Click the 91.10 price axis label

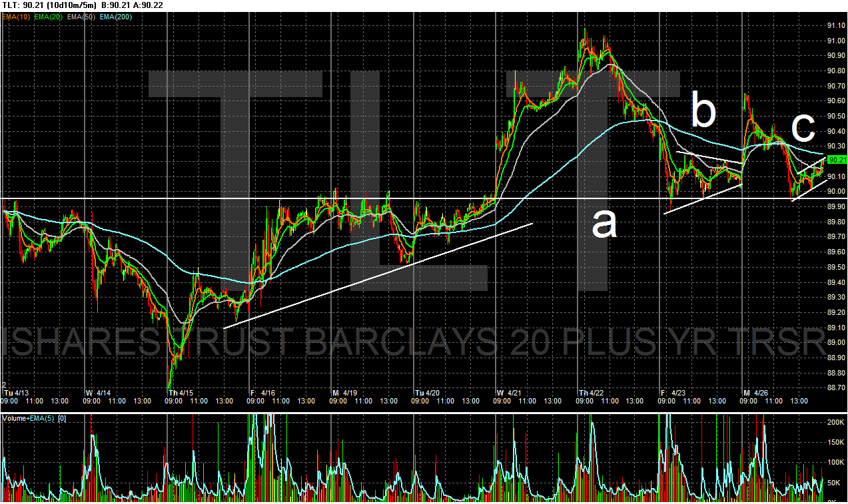[x=836, y=25]
